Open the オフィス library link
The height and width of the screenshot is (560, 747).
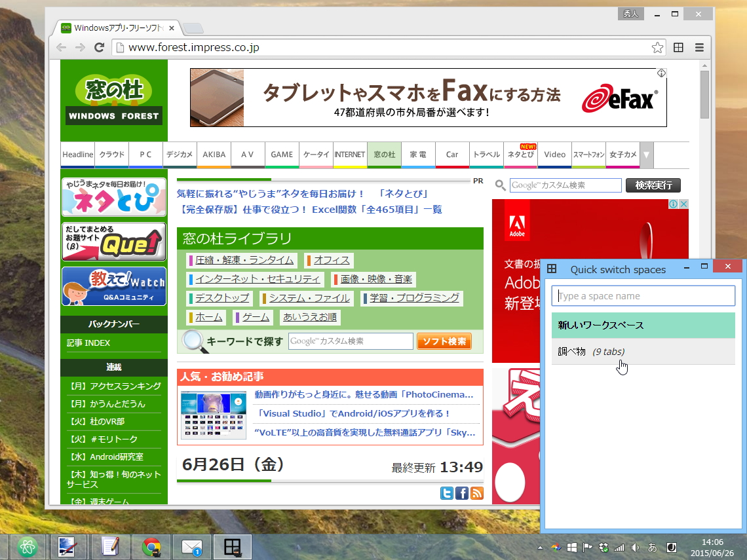[332, 260]
